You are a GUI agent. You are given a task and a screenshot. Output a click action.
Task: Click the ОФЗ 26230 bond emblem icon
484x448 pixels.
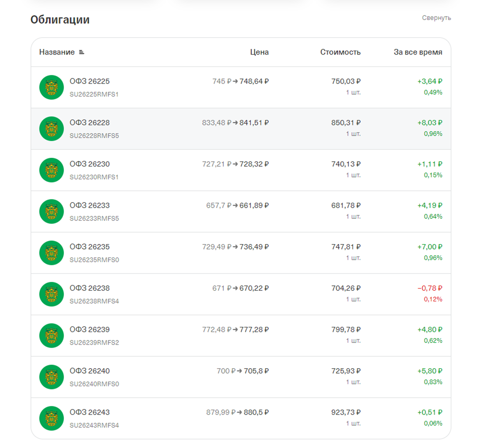(x=51, y=170)
